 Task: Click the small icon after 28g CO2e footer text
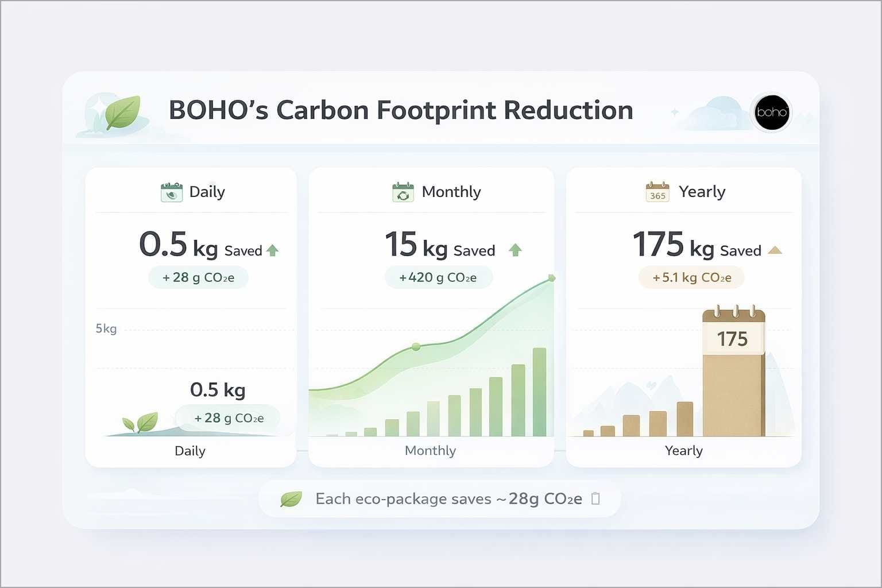595,498
